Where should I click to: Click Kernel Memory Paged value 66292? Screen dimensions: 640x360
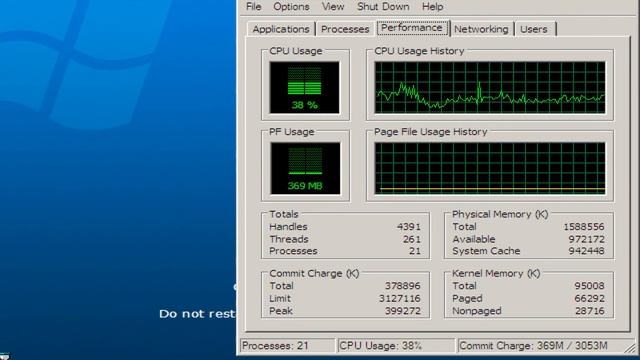pos(589,298)
